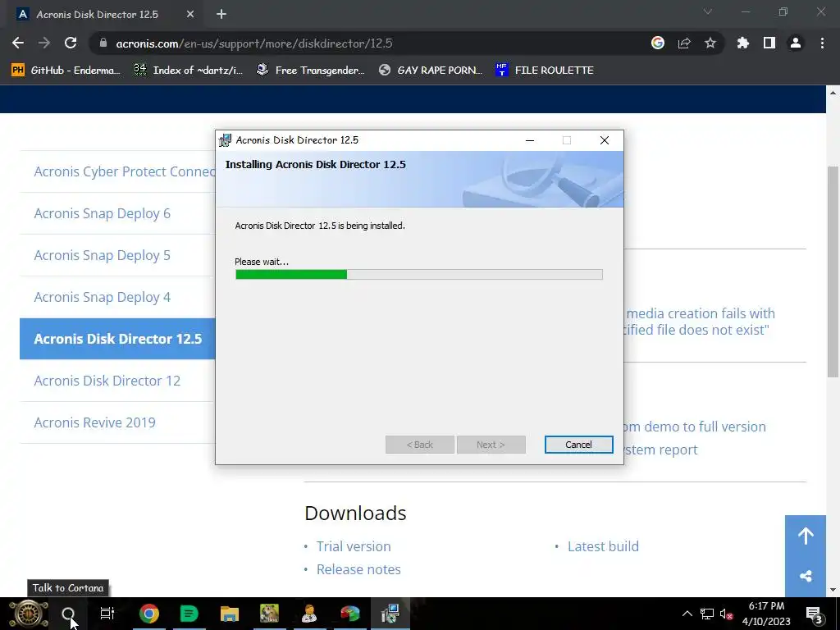Open the media creation fails article link
840x630 pixels.
700,322
